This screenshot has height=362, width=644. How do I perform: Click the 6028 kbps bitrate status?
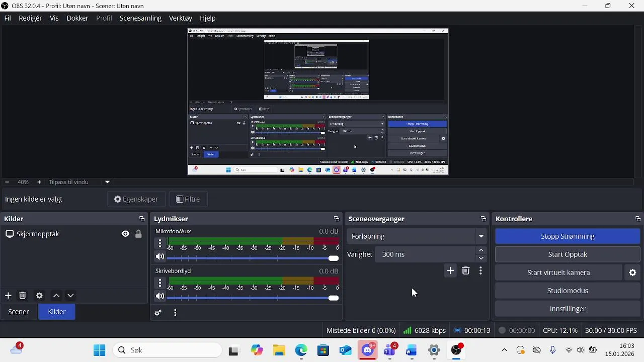(x=425, y=330)
